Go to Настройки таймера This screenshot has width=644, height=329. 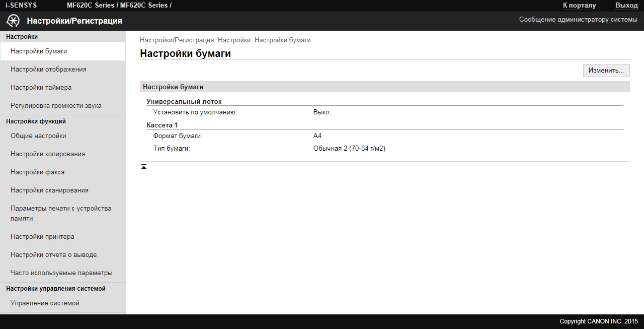point(41,88)
